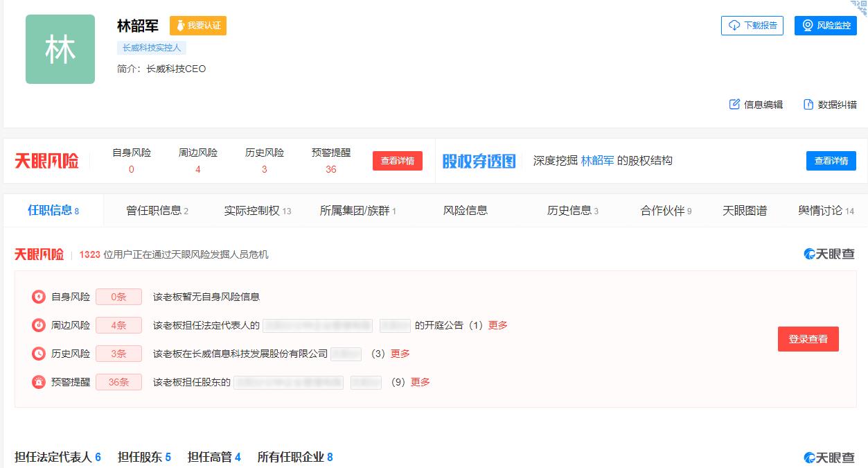Viewport: 868px width, 468px height.
Task: Click the 我要认证 certification button
Action: click(198, 26)
